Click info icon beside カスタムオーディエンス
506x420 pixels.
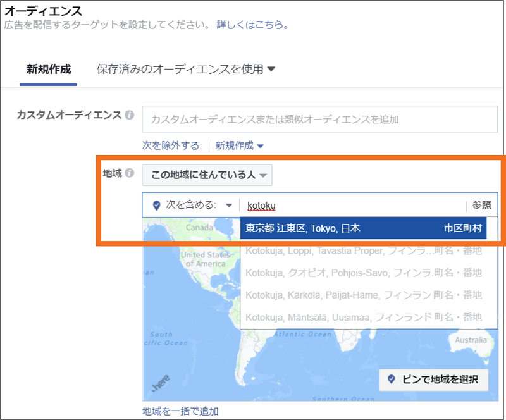130,115
